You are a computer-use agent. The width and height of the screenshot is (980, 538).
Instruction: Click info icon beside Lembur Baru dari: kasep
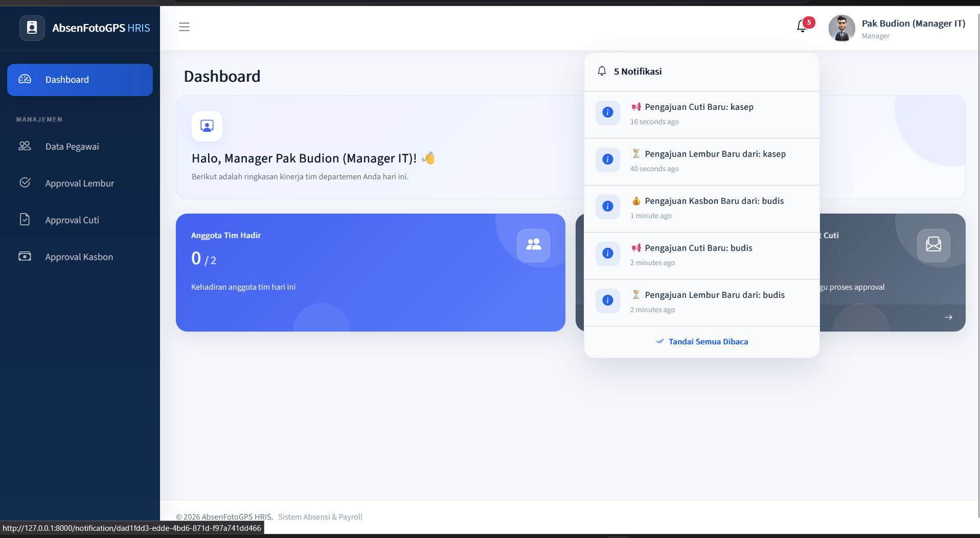[x=607, y=159]
